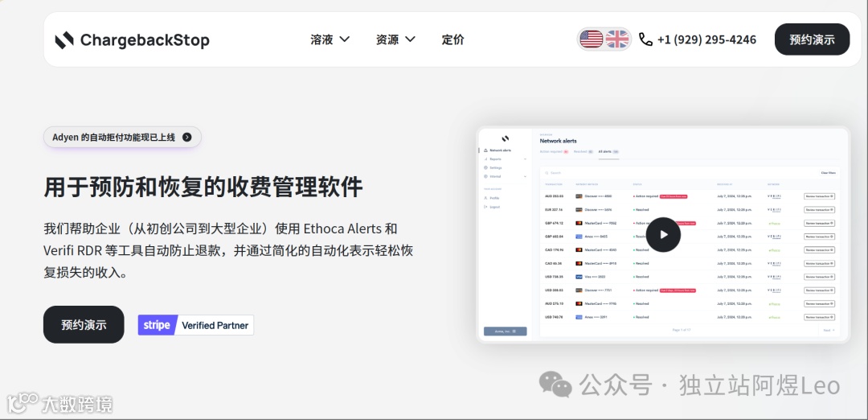Review transaction for AUD 253.03 row

pos(819,196)
